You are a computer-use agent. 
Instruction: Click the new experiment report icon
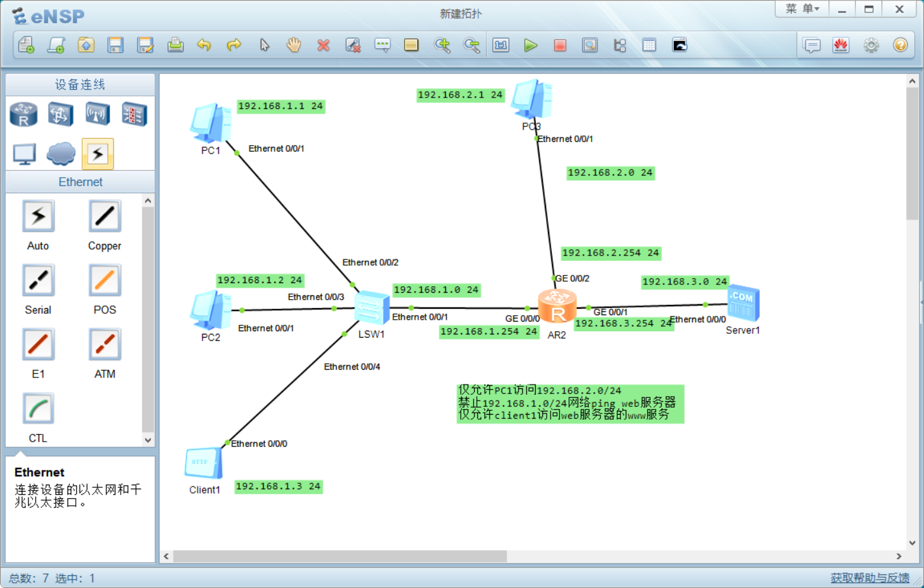56,45
